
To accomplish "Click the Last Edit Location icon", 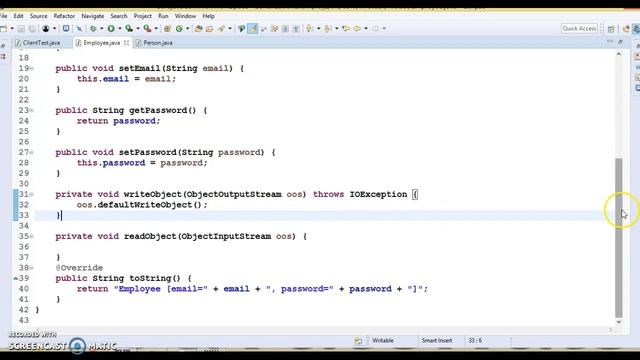I will 346,29.
